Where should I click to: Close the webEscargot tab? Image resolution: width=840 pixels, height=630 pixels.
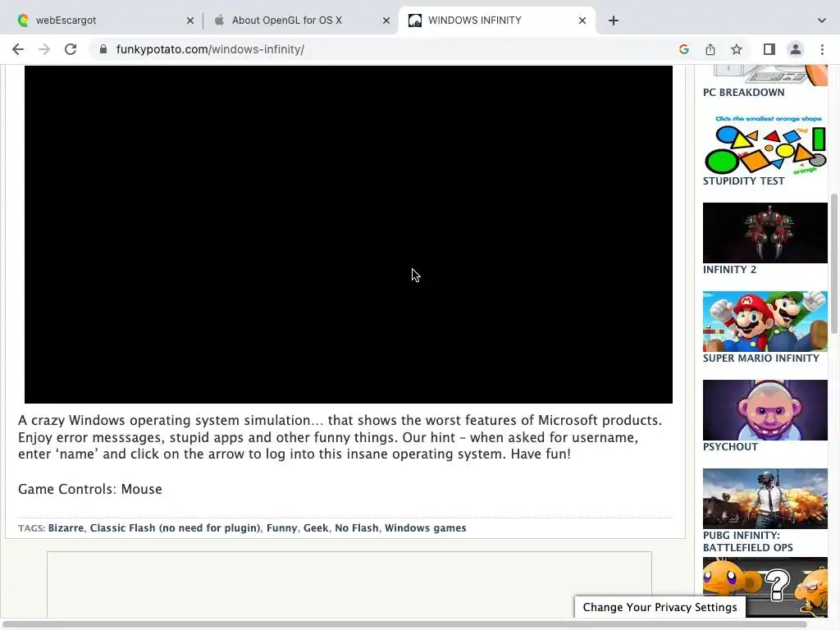(x=190, y=21)
